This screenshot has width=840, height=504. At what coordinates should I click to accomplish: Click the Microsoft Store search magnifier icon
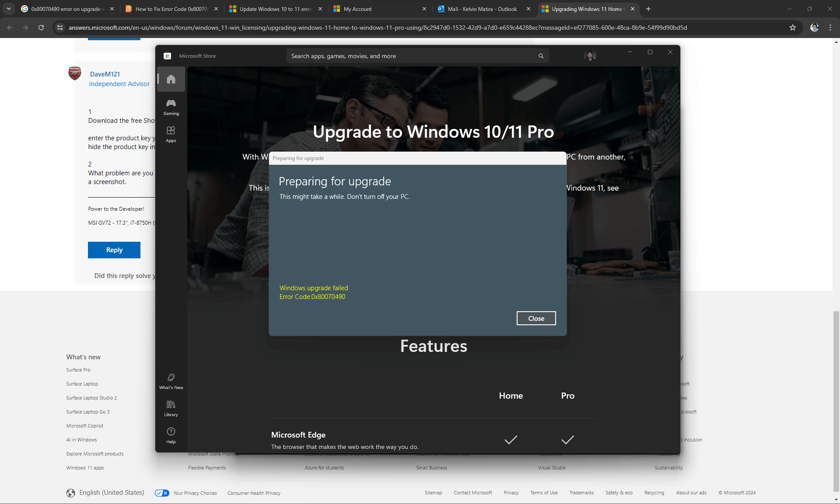click(x=541, y=56)
